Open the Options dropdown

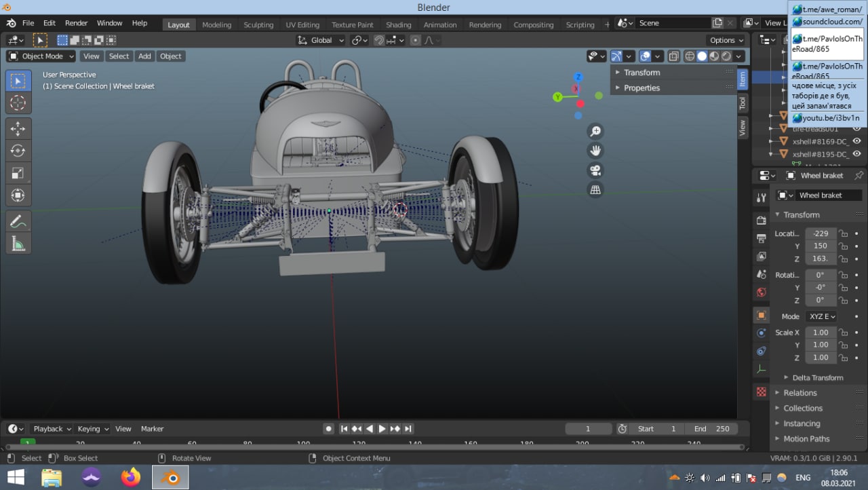tap(726, 41)
